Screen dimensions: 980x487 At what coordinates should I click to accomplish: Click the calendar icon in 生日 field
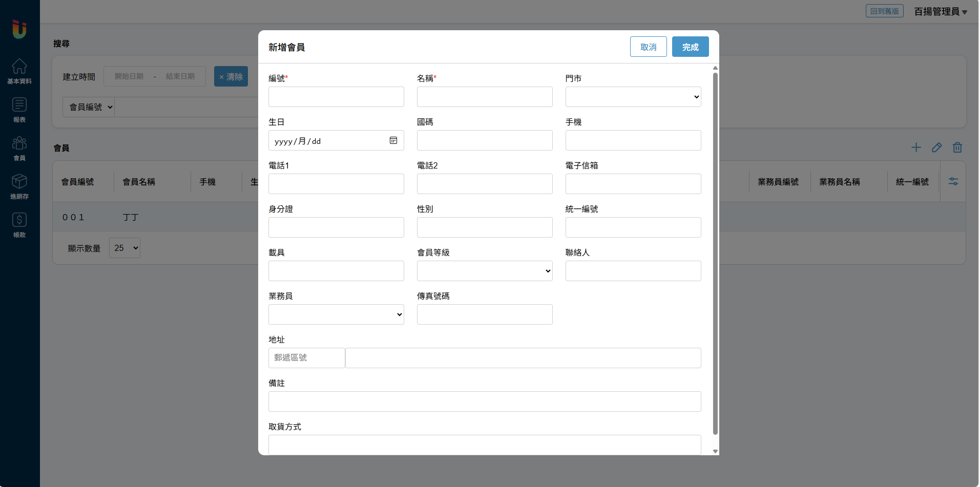click(393, 141)
